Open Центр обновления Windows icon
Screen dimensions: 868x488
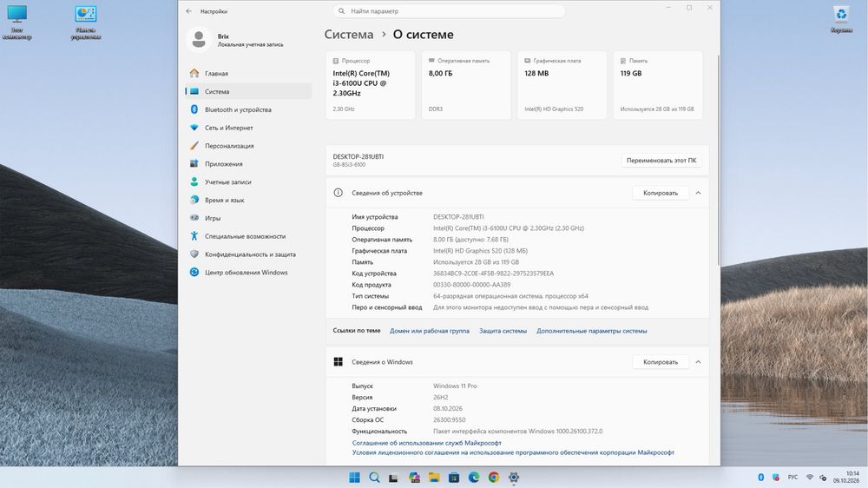point(194,272)
